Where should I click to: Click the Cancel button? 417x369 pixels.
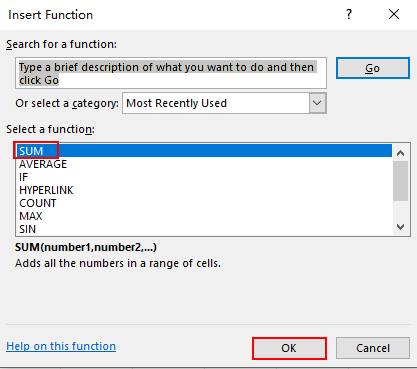pyautogui.click(x=373, y=348)
